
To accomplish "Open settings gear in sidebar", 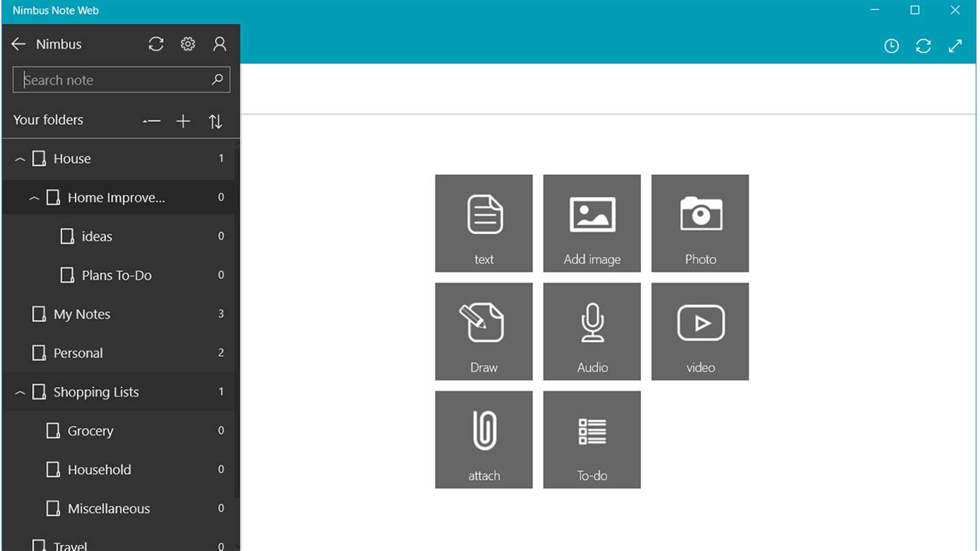I will [x=188, y=44].
